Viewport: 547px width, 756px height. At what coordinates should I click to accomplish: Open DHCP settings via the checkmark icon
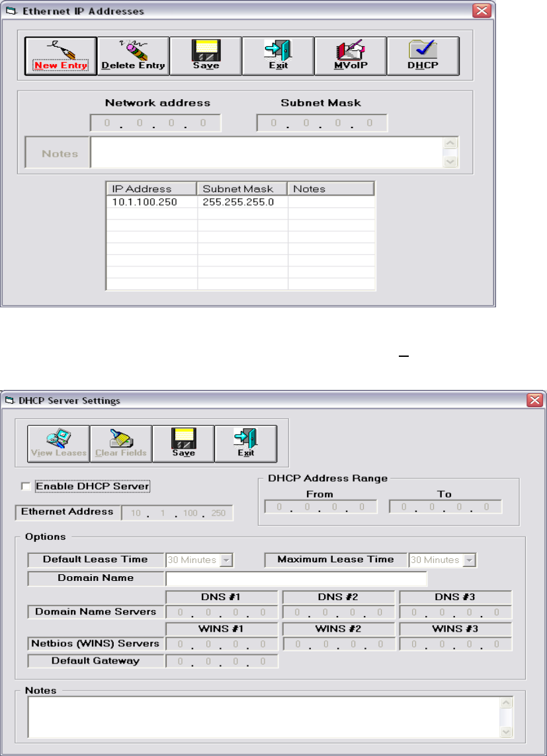coord(423,56)
